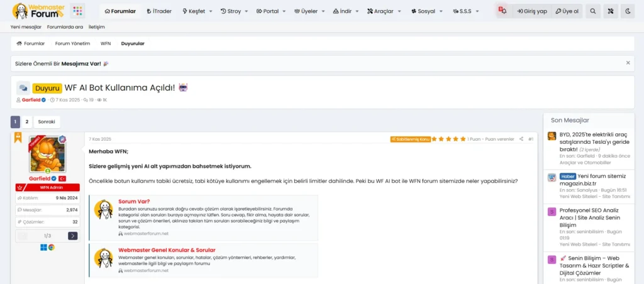Open Sorum Var? mascot thumbnail
The image size is (644, 284).
(104, 209)
